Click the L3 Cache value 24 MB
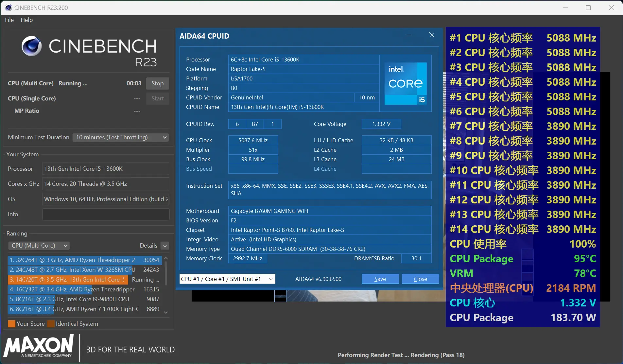623x364 pixels. [x=396, y=159]
